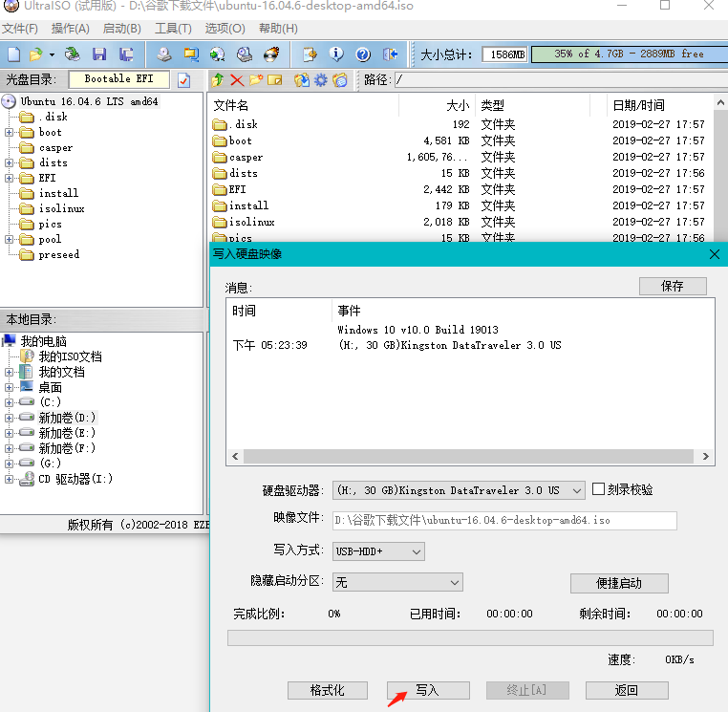This screenshot has height=712, width=728.
Task: Expand the dists folder in disc tree
Action: pyautogui.click(x=9, y=163)
